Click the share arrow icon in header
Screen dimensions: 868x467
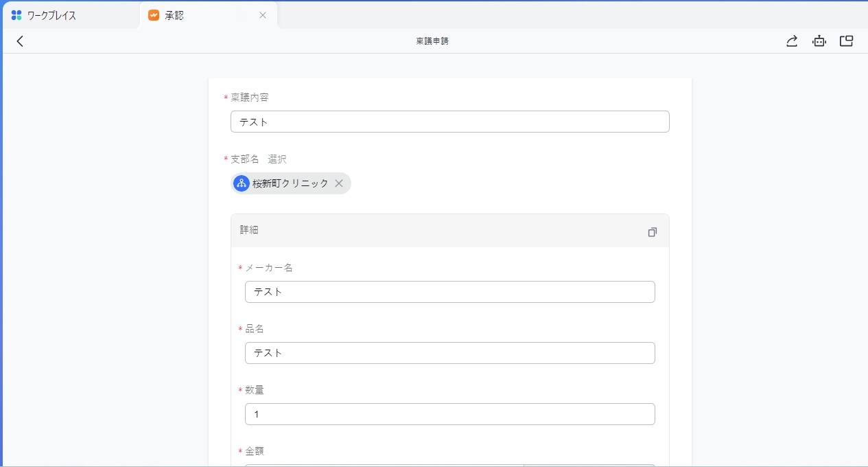coord(792,41)
